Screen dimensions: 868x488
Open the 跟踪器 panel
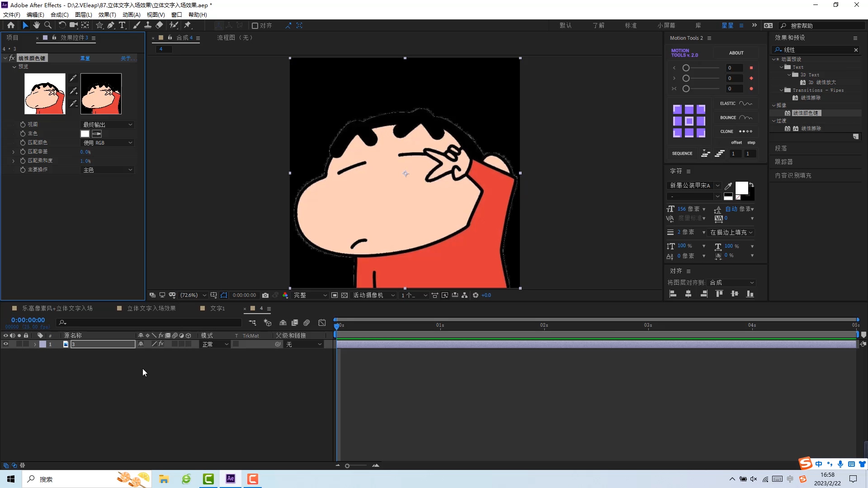783,162
